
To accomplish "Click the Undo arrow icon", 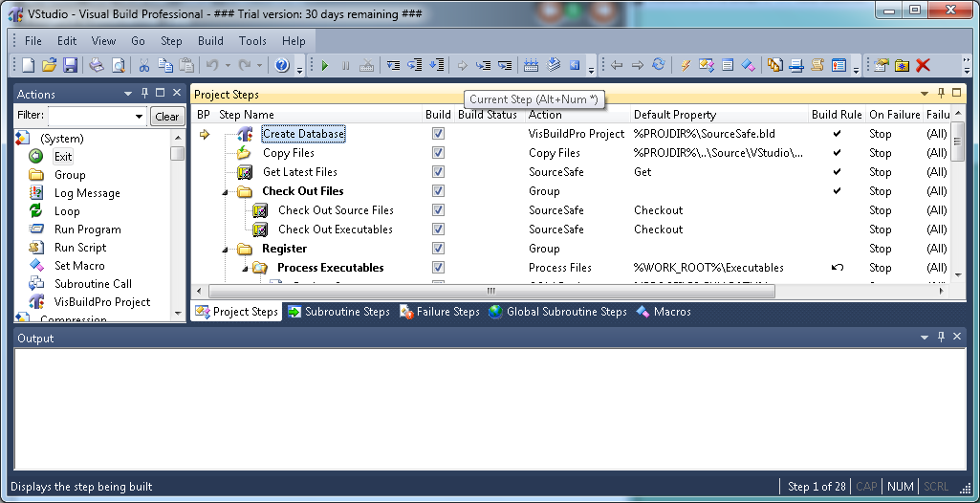I will tap(212, 65).
